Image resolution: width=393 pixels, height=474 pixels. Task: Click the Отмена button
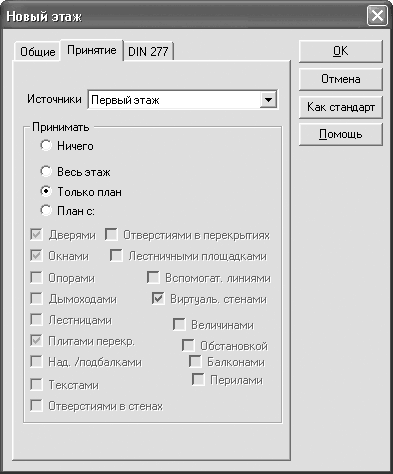[x=340, y=79]
